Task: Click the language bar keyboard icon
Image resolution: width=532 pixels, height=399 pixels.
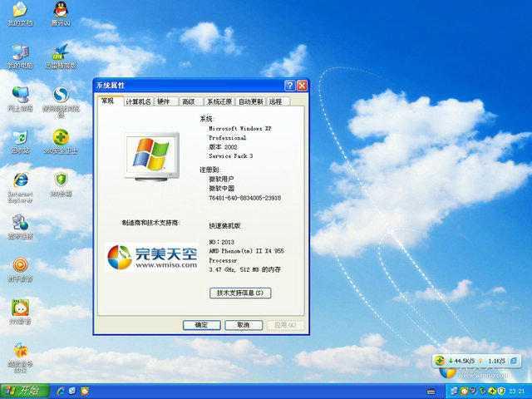Action: (x=431, y=392)
